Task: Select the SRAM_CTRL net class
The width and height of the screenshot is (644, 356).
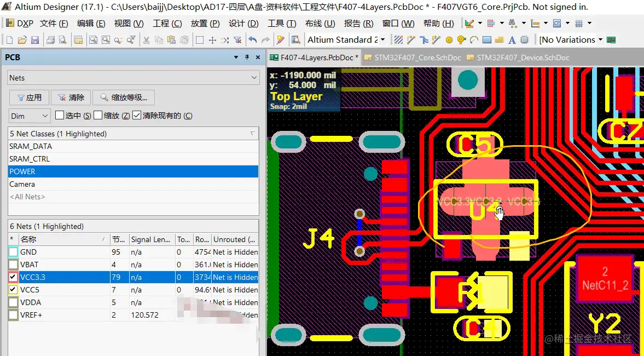Action: (x=134, y=159)
